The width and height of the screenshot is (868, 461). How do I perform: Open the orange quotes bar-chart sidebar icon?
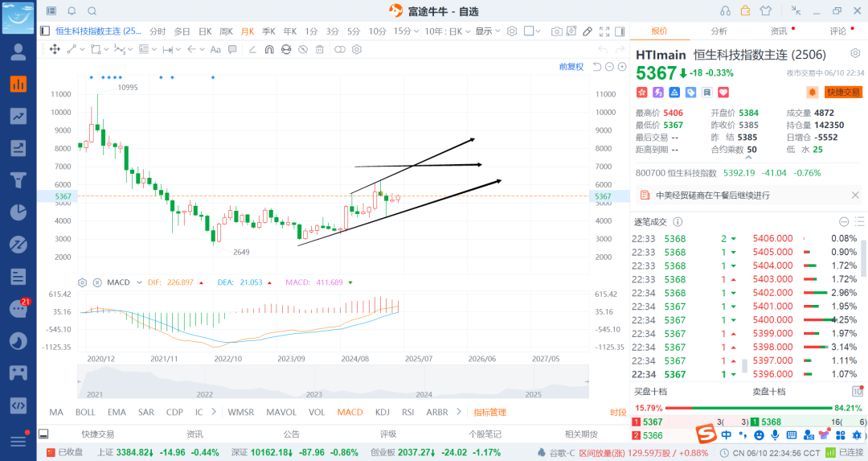[18, 84]
